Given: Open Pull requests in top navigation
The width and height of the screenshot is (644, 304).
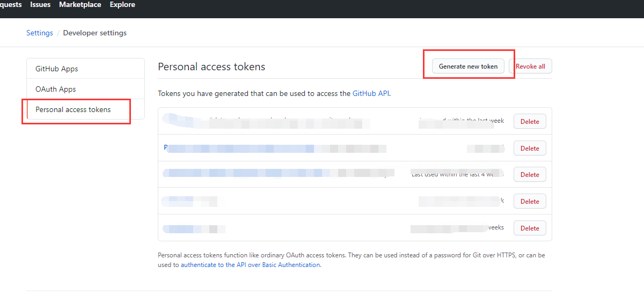Looking at the screenshot, I should [x=10, y=5].
